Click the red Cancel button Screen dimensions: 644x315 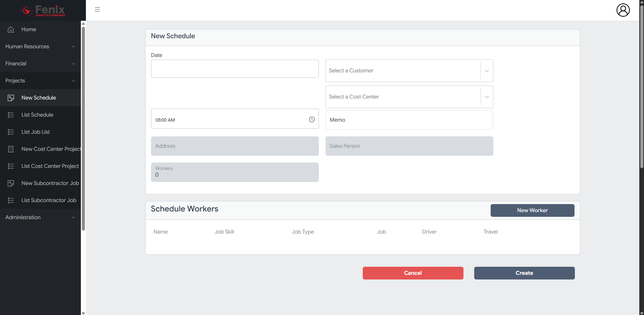pyautogui.click(x=413, y=273)
